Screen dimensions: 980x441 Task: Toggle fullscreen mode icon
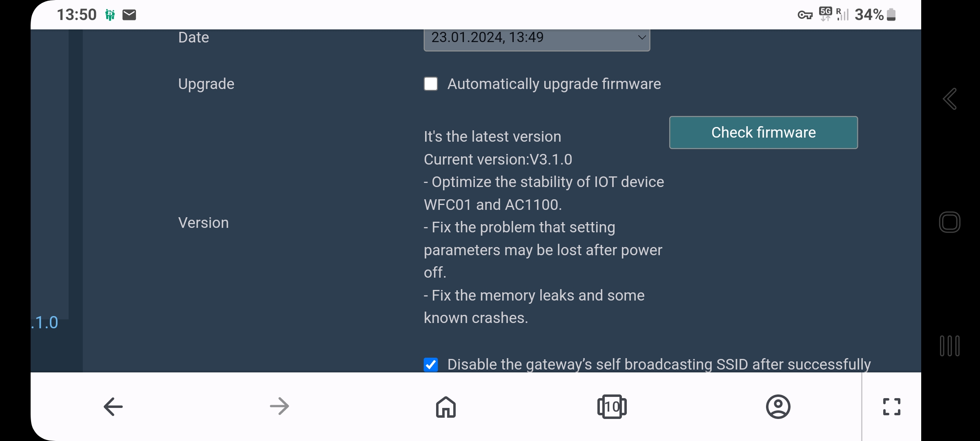pos(892,407)
